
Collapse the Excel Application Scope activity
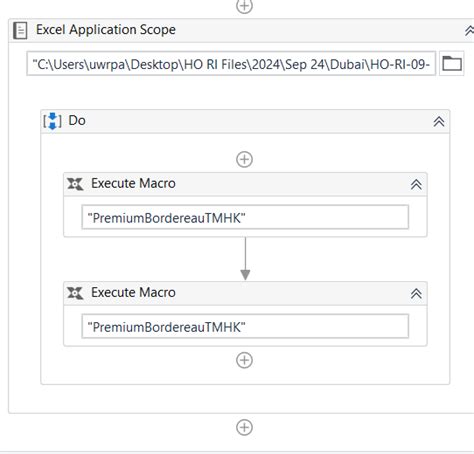[x=469, y=31]
